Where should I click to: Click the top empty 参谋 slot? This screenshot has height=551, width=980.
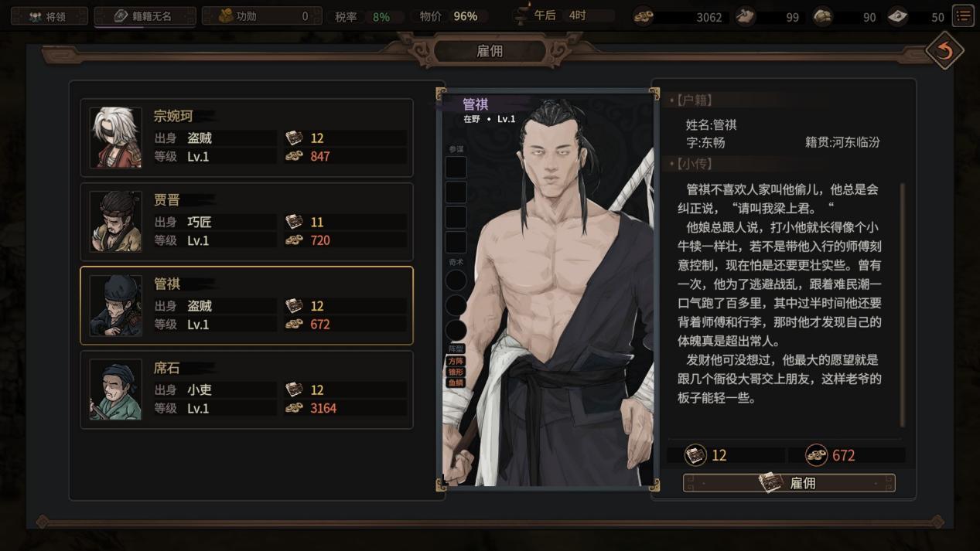pyautogui.click(x=456, y=167)
